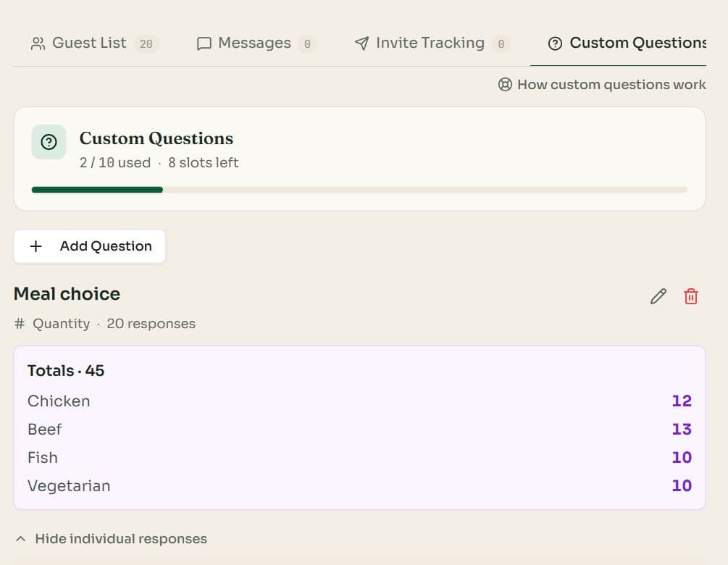
Task: Open the Guest List tab
Action: coord(94,43)
